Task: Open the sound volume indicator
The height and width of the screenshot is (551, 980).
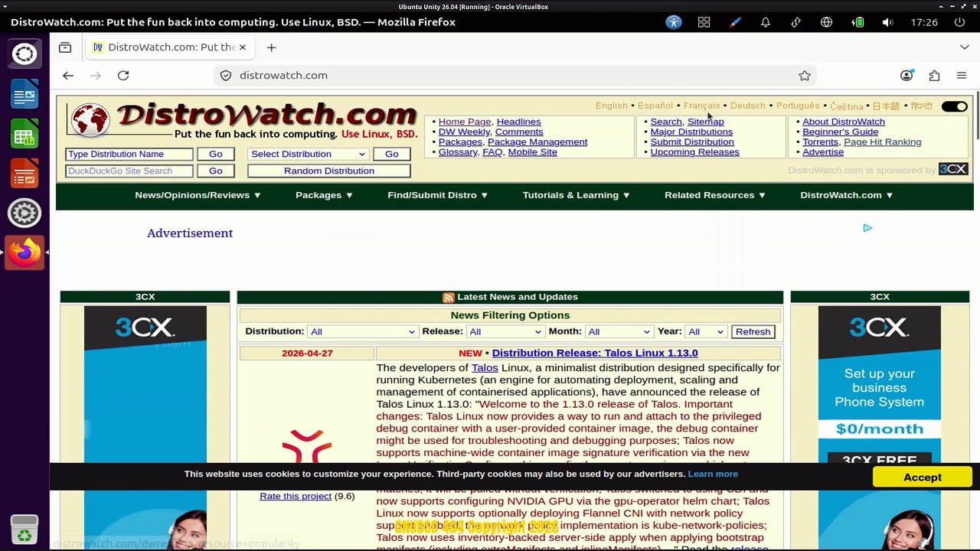Action: tap(887, 22)
